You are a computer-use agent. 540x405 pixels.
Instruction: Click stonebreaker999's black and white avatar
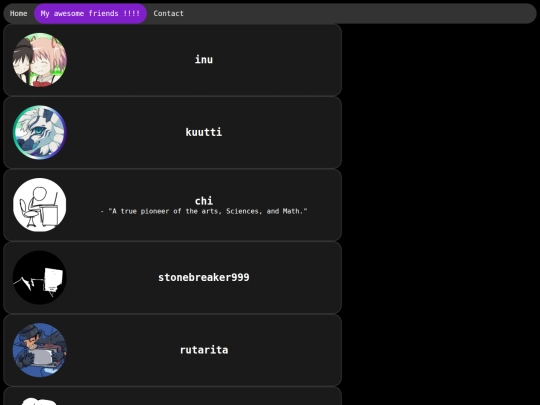pos(40,278)
